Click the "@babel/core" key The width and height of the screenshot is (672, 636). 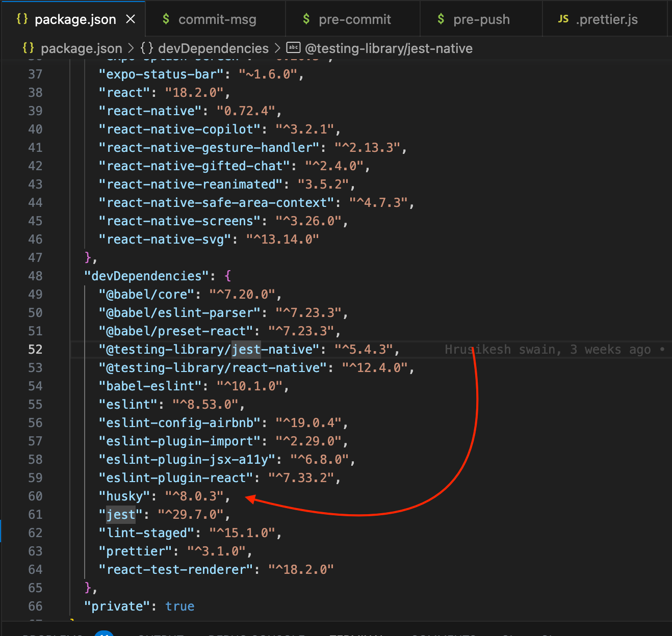coord(146,295)
